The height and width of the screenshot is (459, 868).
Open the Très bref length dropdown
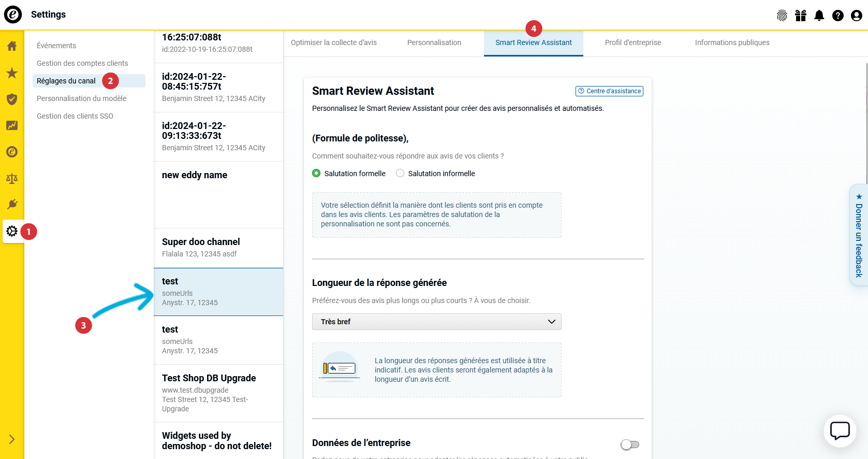point(436,322)
